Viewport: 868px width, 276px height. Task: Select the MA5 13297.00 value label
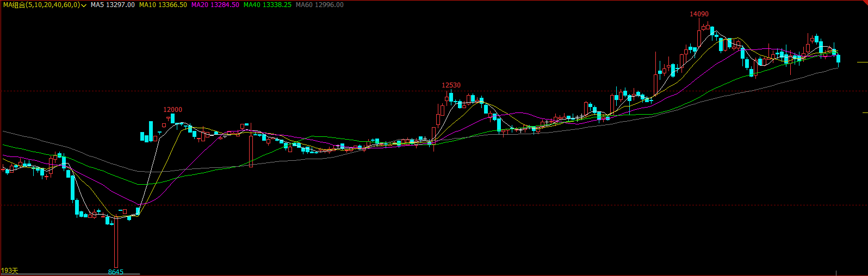pos(113,5)
